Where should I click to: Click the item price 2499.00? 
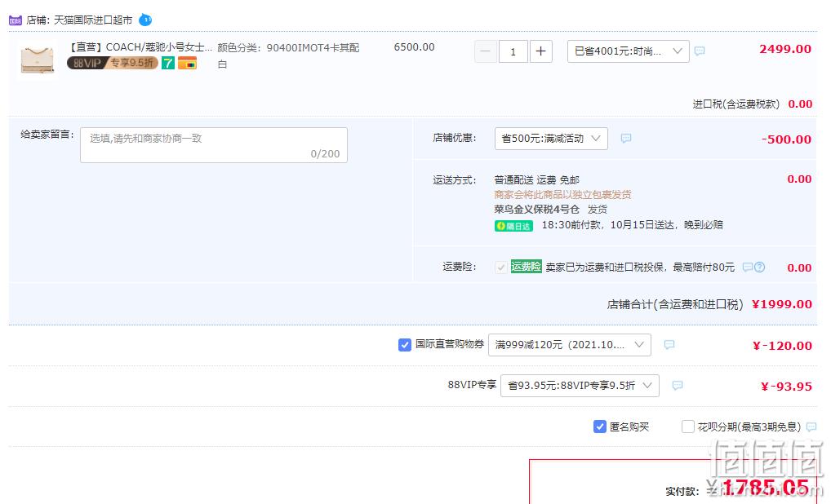coord(785,49)
